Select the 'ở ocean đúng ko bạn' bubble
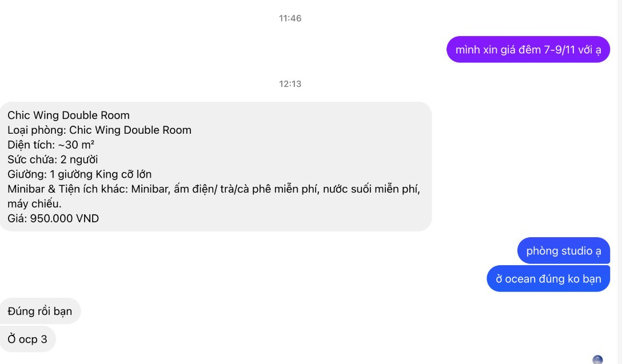 click(548, 279)
